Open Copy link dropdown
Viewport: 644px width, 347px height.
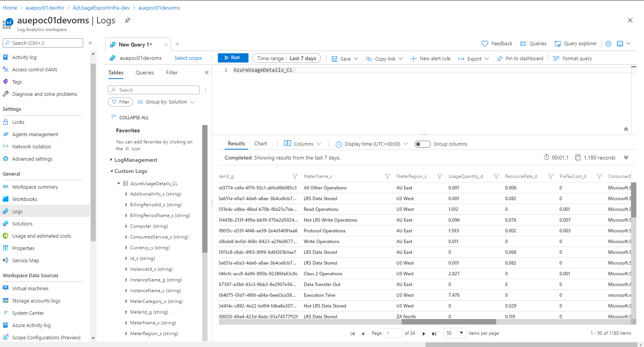click(x=384, y=59)
